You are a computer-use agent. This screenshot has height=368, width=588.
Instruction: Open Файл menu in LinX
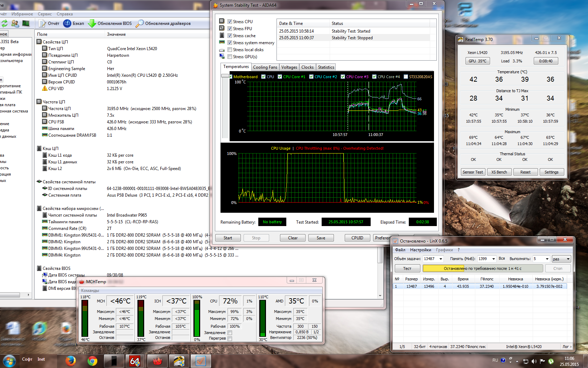point(400,250)
